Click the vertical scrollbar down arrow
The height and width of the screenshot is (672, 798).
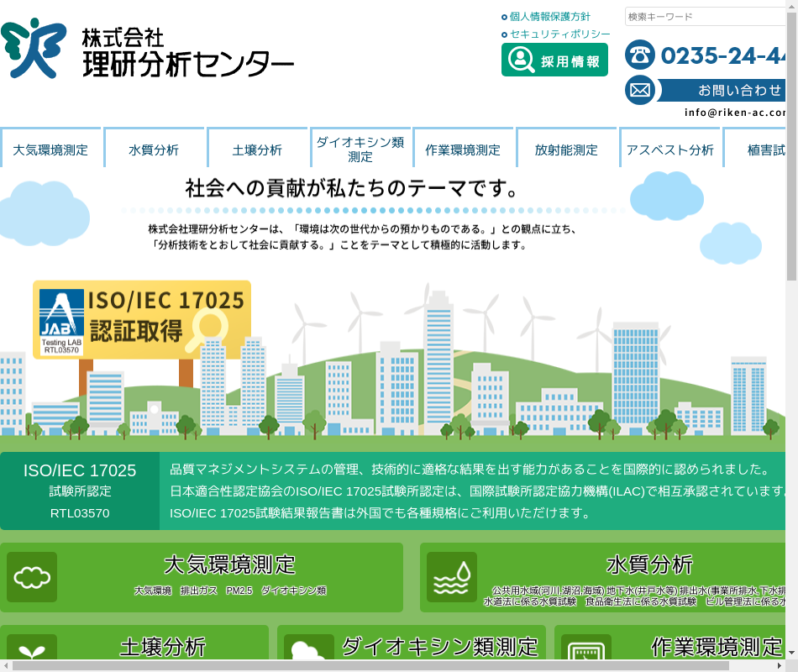pyautogui.click(x=791, y=651)
